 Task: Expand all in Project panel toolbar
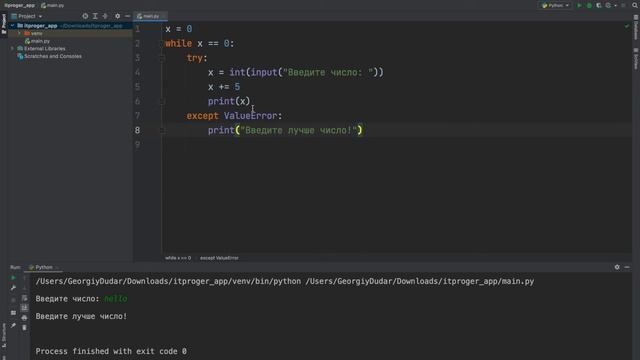tap(95, 16)
